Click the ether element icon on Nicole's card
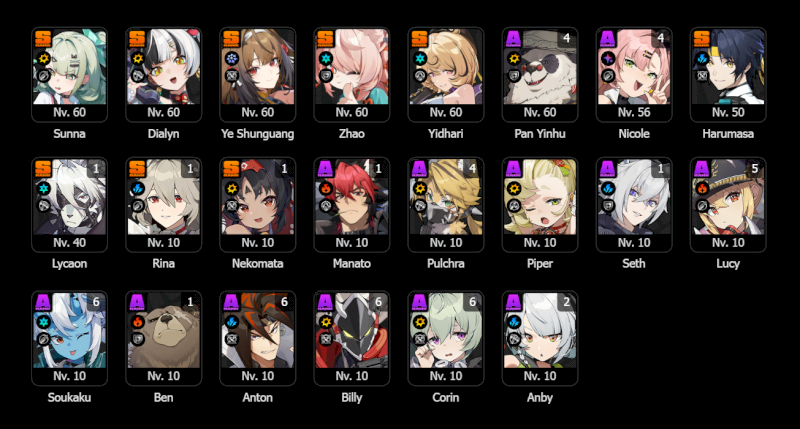 pos(608,59)
